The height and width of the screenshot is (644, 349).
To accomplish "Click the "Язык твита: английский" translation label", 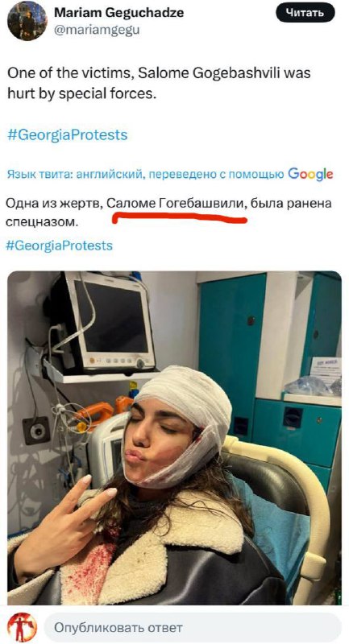I will pyautogui.click(x=74, y=175).
